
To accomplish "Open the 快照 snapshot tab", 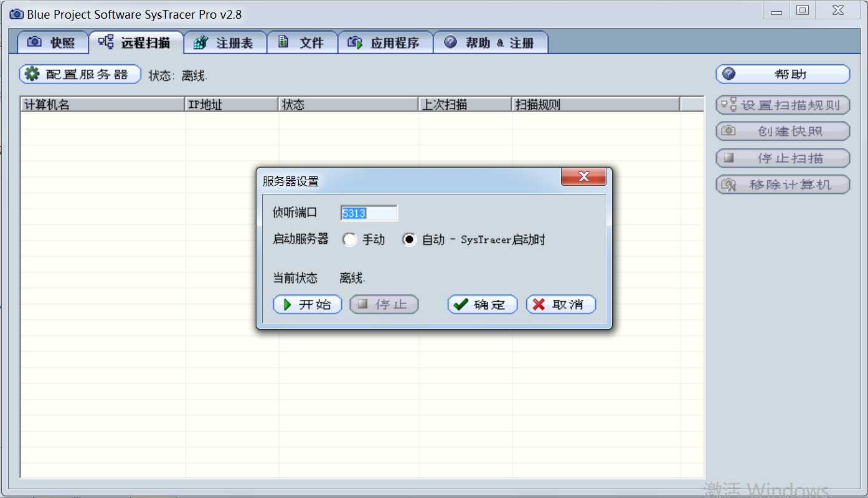I will 53,42.
